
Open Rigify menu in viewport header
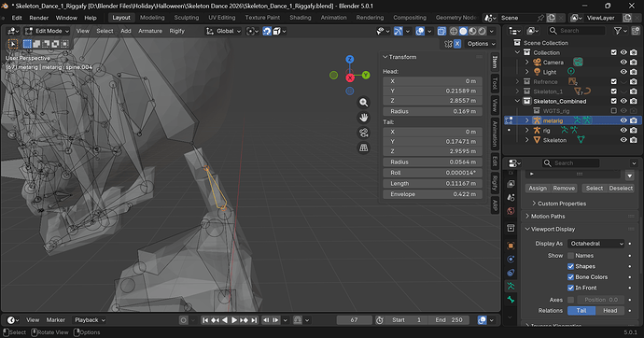[177, 31]
